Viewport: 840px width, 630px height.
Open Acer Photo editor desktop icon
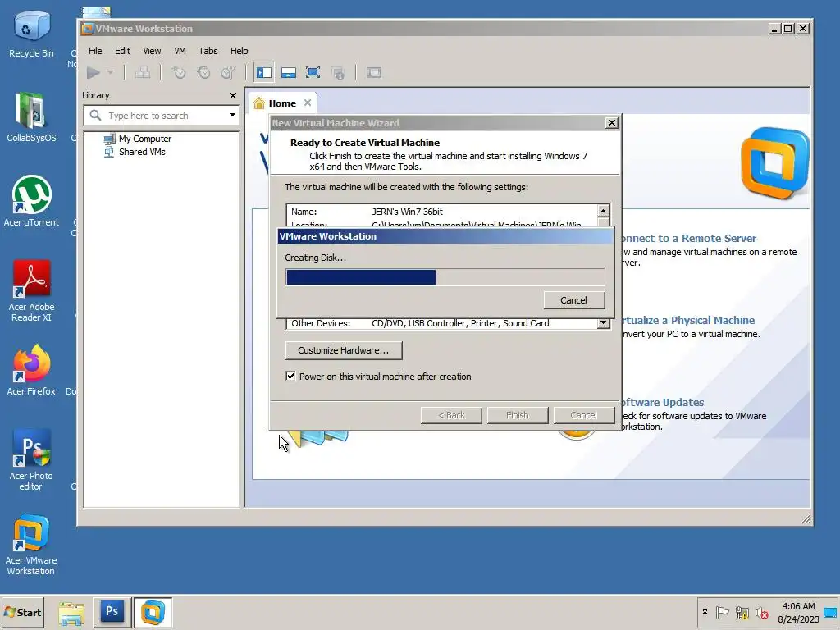[x=31, y=460]
